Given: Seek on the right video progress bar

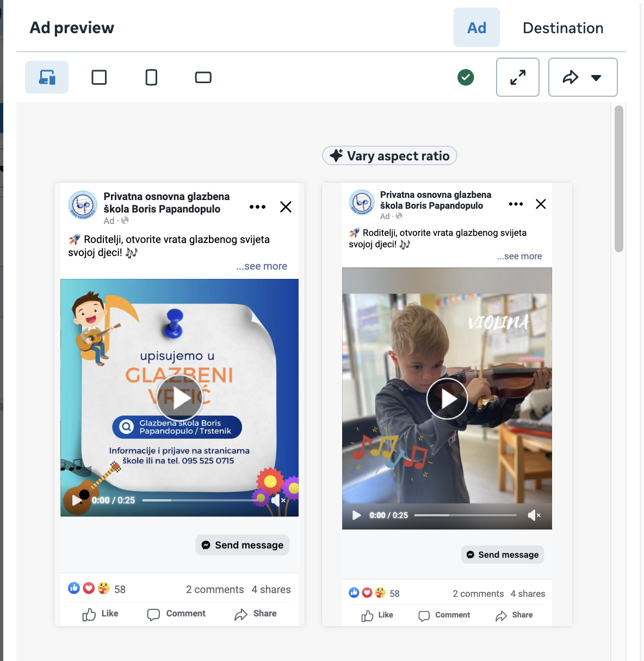Looking at the screenshot, I should click(466, 515).
